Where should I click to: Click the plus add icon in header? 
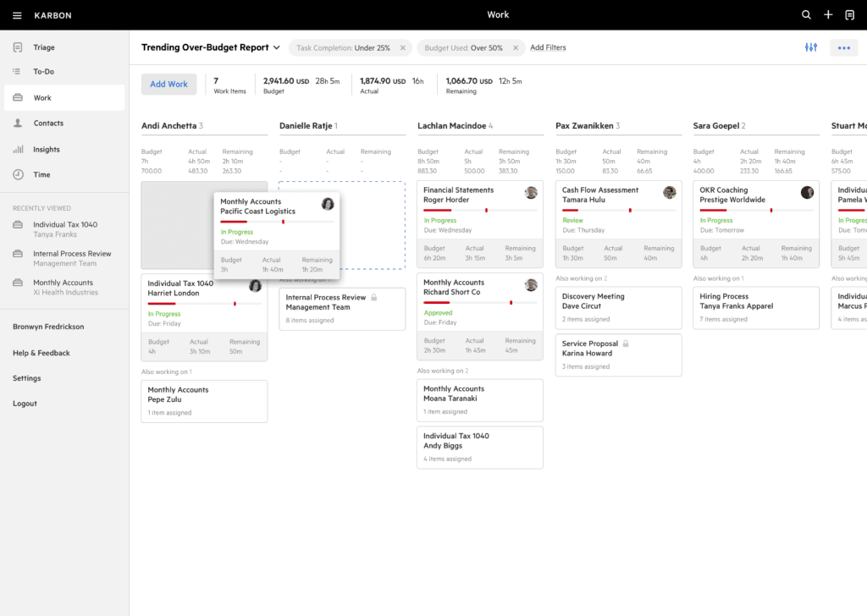point(828,15)
